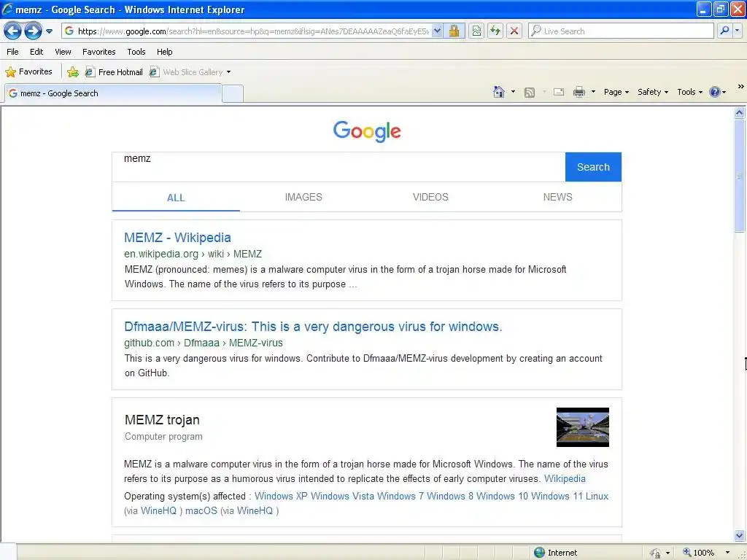Expand the zoom level dropdown arrow
This screenshot has width=747, height=560.
(x=727, y=553)
